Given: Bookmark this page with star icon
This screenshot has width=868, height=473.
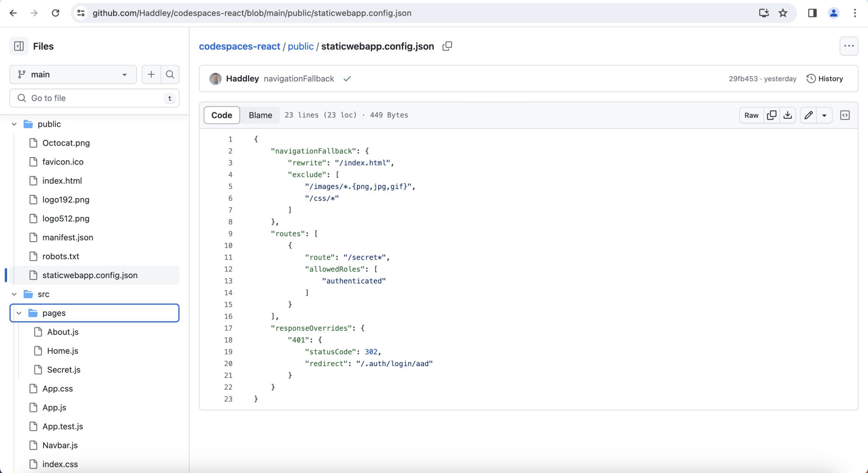Looking at the screenshot, I should tap(783, 13).
